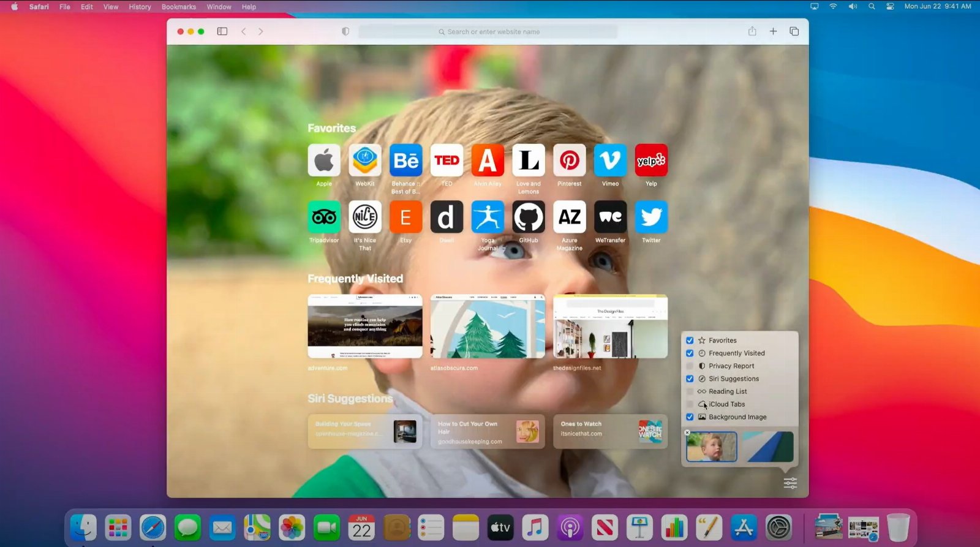The height and width of the screenshot is (547, 980).
Task: Open the Building Your Space suggestion
Action: point(365,432)
